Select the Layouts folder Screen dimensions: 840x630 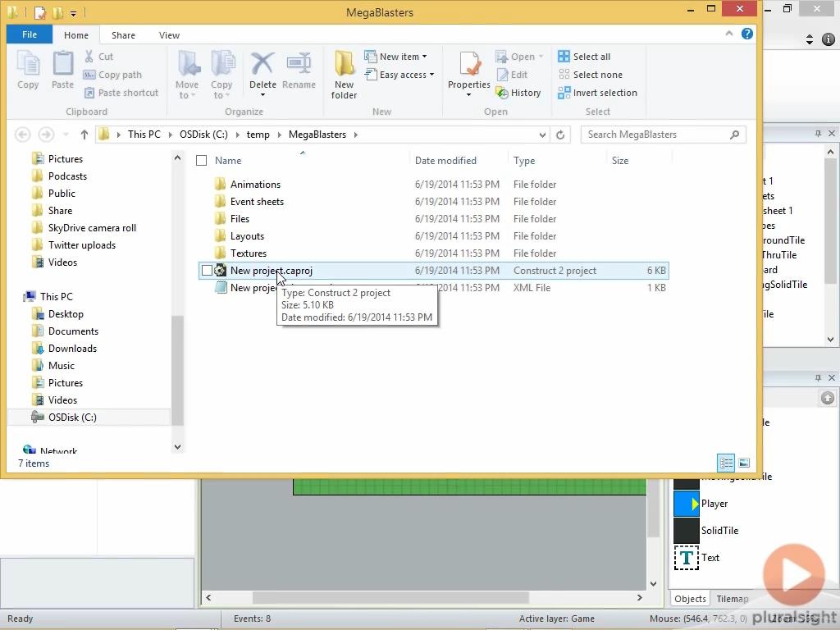coord(247,235)
